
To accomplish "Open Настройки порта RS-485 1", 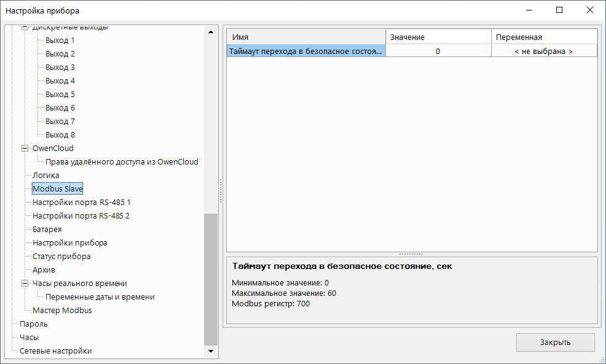I will [x=81, y=203].
